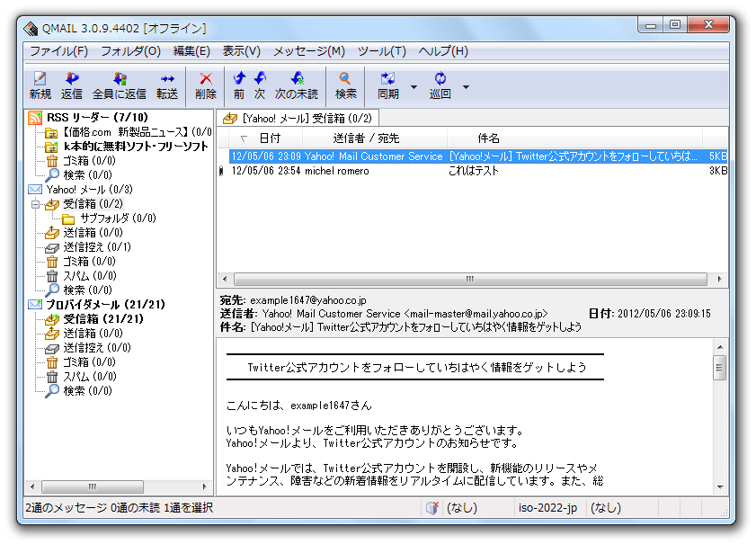Click folder tree scroll left arrow
This screenshot has height=544, width=756.
click(x=32, y=486)
